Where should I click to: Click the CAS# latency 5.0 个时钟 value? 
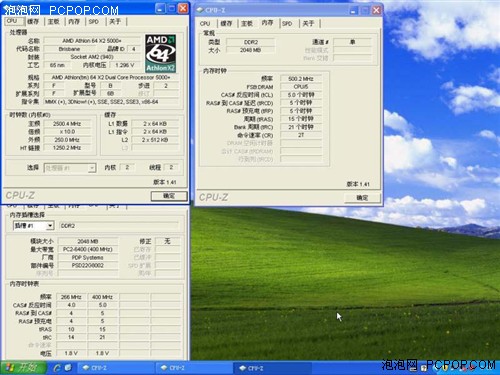point(301,95)
